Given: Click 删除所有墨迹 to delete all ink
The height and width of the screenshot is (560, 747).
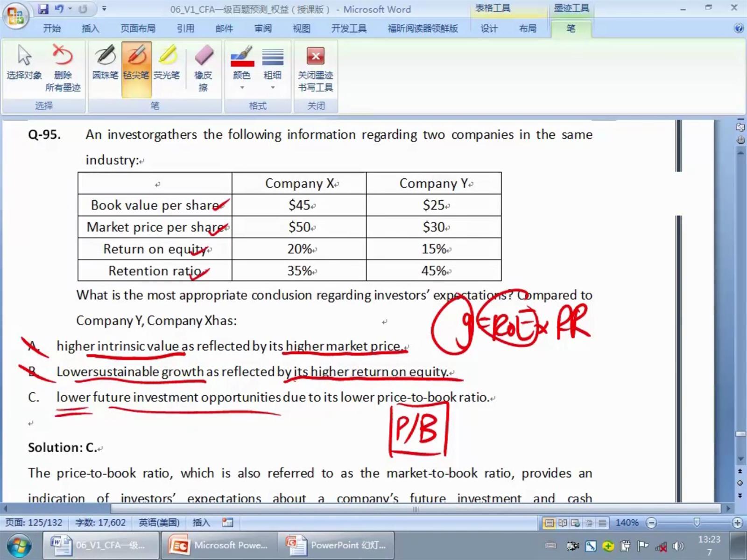Looking at the screenshot, I should tap(63, 69).
